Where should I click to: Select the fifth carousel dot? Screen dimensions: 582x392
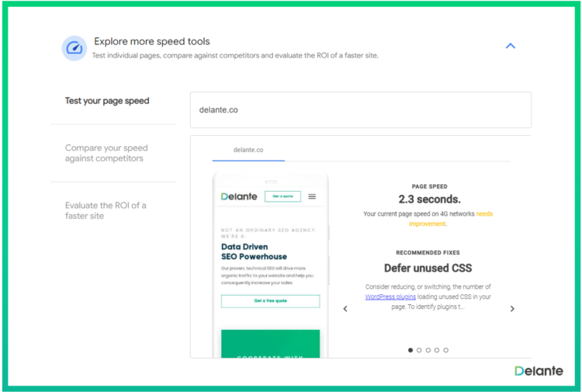click(445, 350)
